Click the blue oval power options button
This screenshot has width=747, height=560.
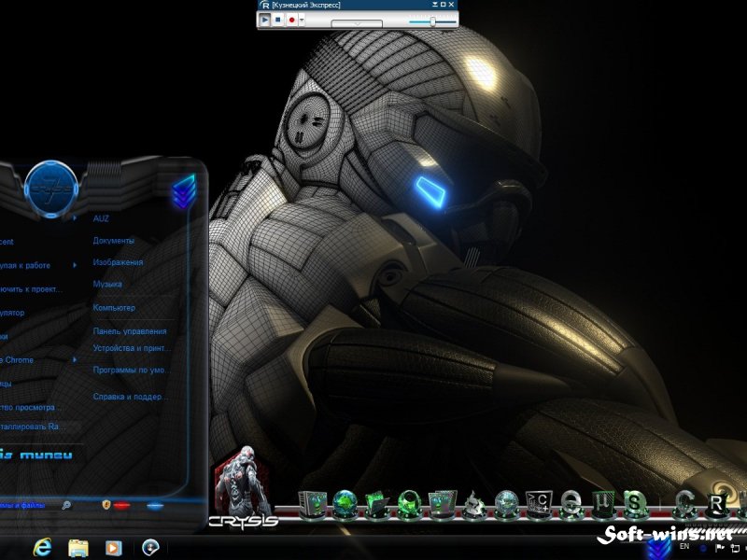155,506
